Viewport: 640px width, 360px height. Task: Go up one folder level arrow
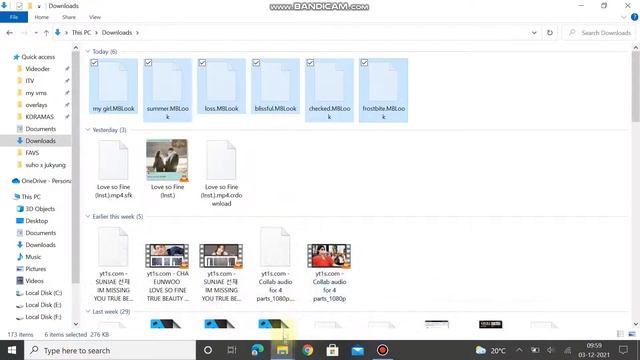coord(46,33)
